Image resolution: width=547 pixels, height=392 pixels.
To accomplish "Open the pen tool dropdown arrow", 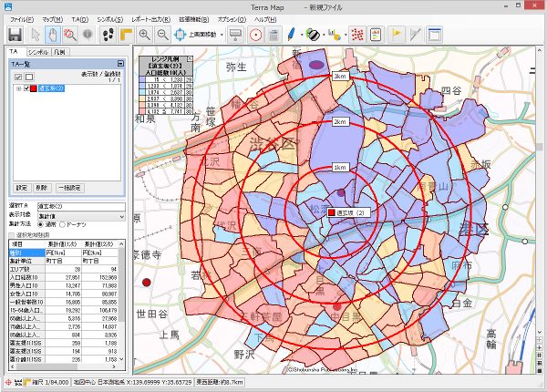I will coord(302,35).
